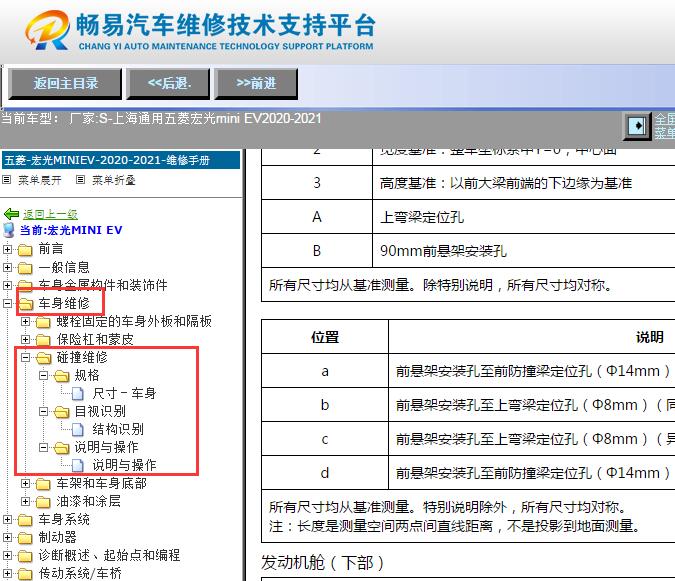
Task: Expand the 车身金属构件和装饰件 node
Action: 7,285
